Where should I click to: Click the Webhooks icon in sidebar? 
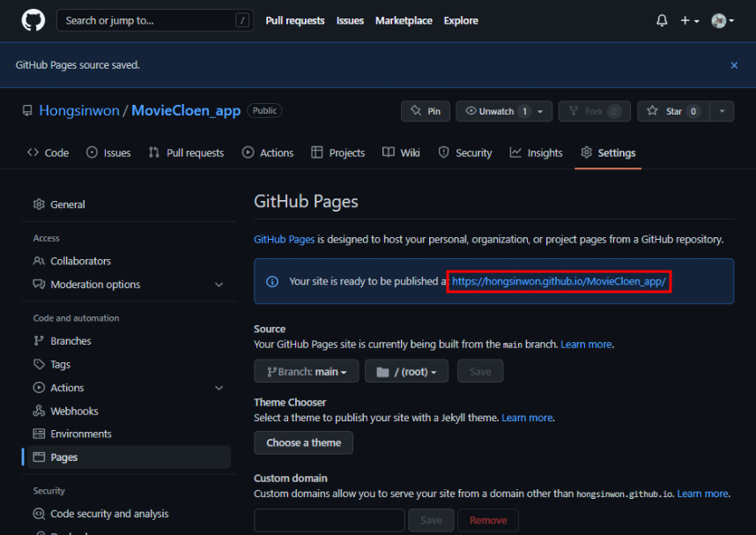(39, 411)
